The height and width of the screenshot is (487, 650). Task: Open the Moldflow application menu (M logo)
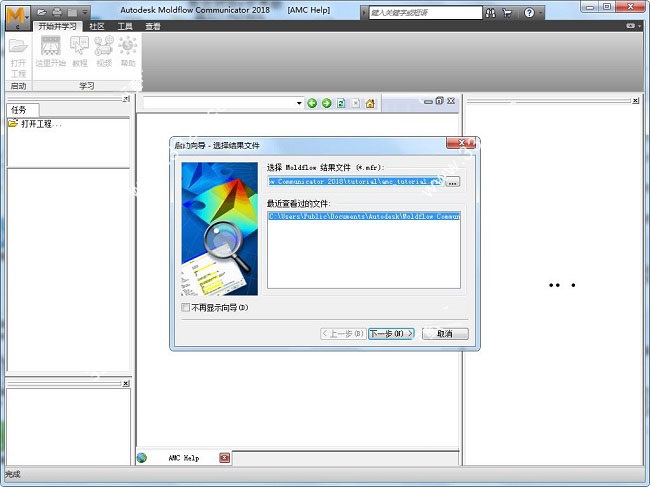pos(17,17)
